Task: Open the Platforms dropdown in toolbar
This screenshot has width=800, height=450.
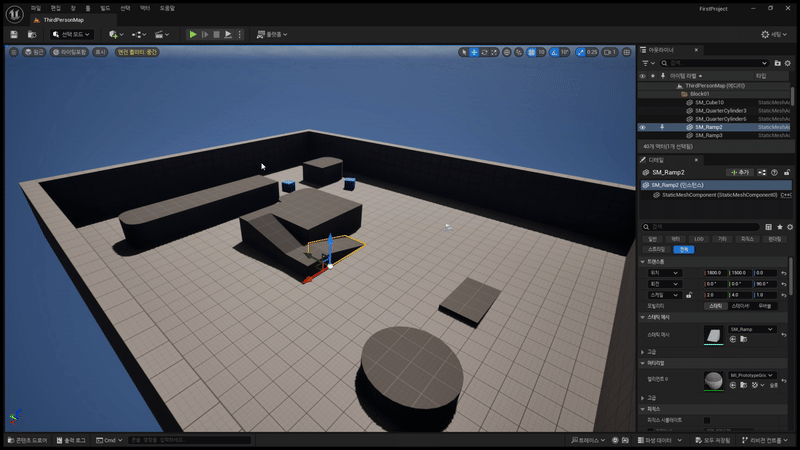Action: tap(272, 34)
